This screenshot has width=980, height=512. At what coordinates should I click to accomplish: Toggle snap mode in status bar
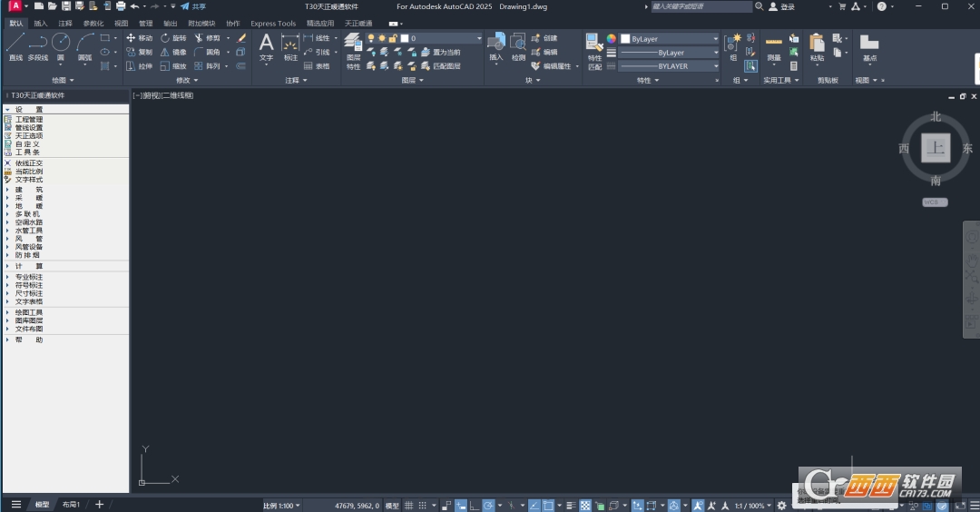coord(423,505)
